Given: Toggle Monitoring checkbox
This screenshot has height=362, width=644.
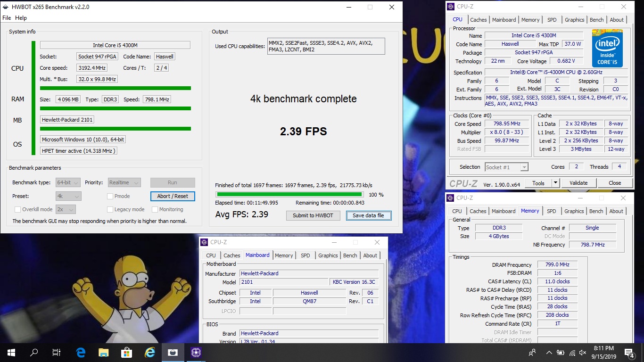Looking at the screenshot, I should (155, 209).
